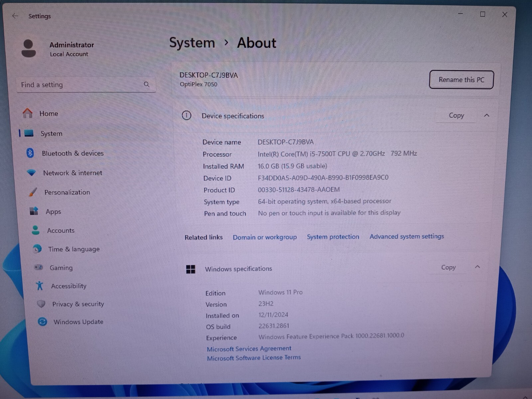Screen dimensions: 532x399
Task: Click the Gaming controller icon
Action: click(39, 267)
